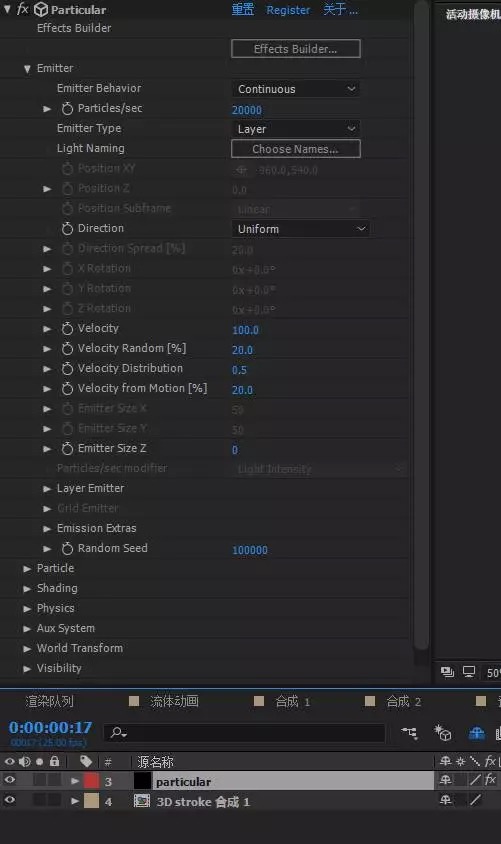Toggle the fx switch on the Particular effect

[23, 9]
